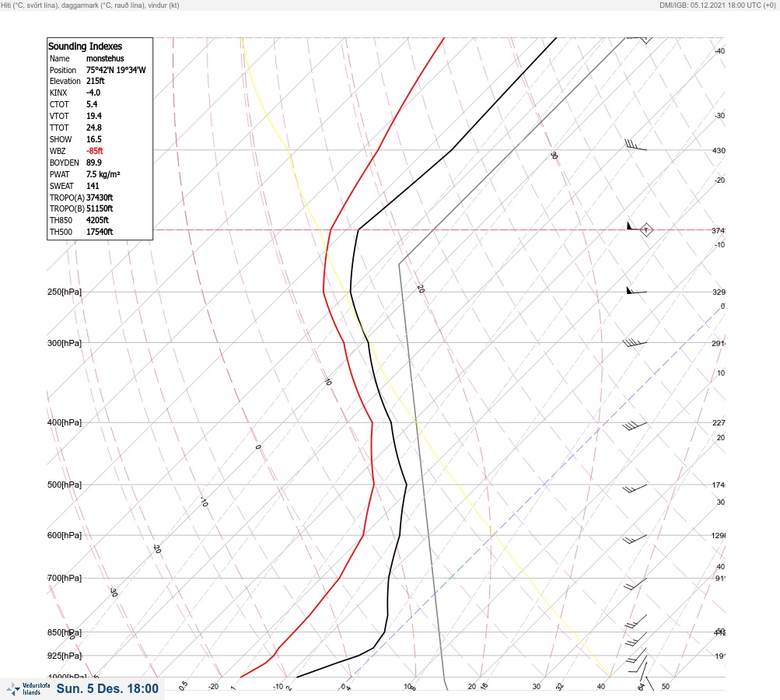The width and height of the screenshot is (780, 700).
Task: Click the 400[hPa] pressure label
Action: (65, 422)
